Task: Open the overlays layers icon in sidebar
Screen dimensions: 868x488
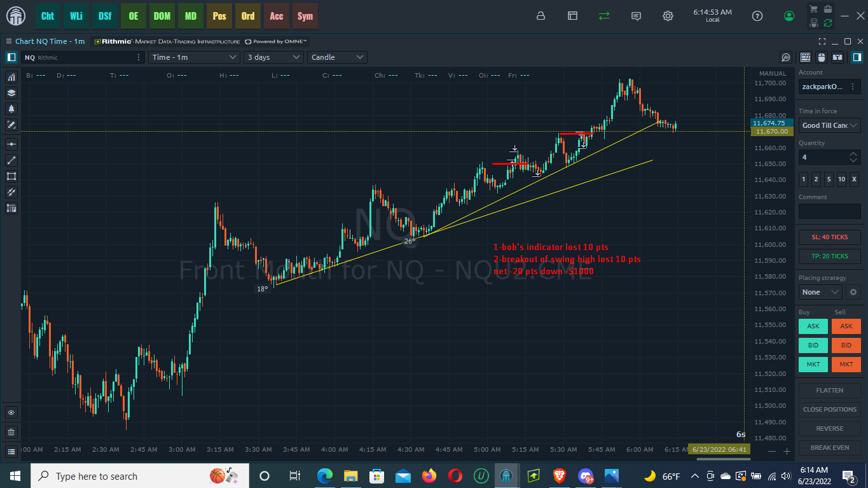Action: click(x=11, y=93)
